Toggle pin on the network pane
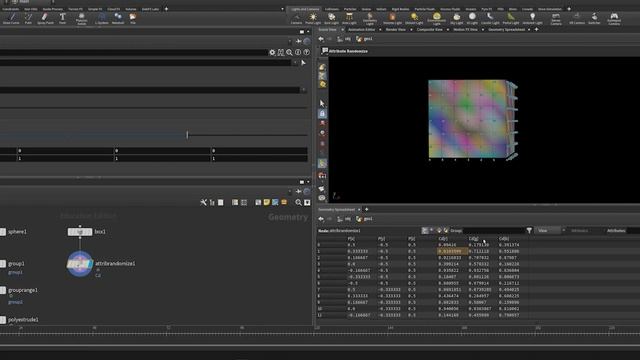Image resolution: width=640 pixels, height=360 pixels. [x=299, y=191]
